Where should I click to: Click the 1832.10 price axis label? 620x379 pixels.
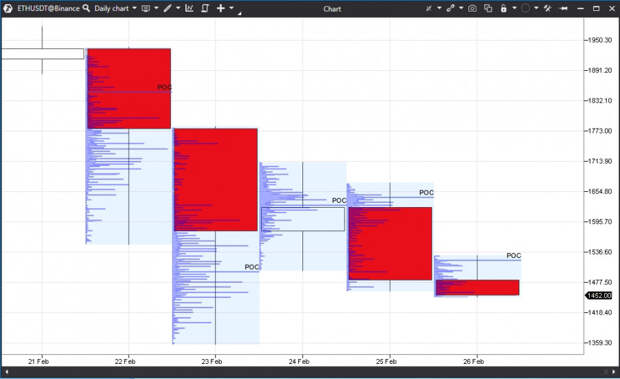(600, 100)
